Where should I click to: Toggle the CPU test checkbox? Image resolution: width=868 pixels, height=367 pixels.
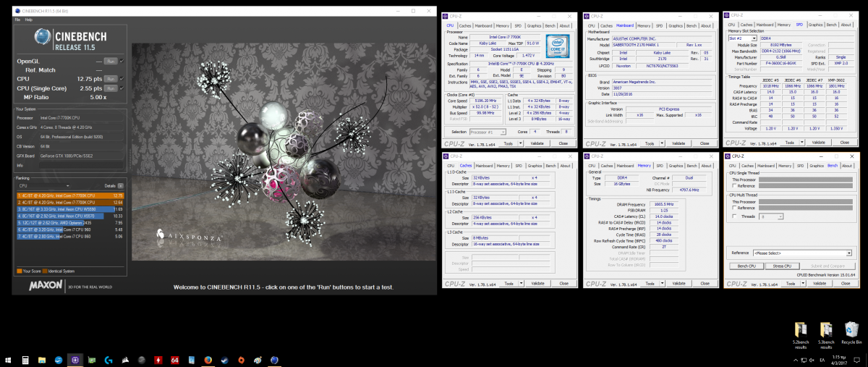[x=122, y=78]
